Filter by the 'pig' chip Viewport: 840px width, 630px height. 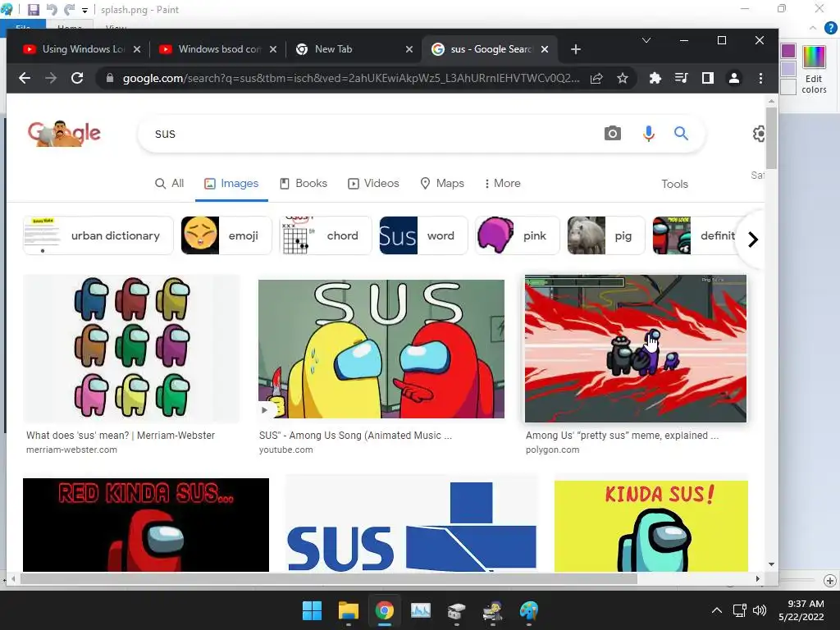click(x=605, y=235)
